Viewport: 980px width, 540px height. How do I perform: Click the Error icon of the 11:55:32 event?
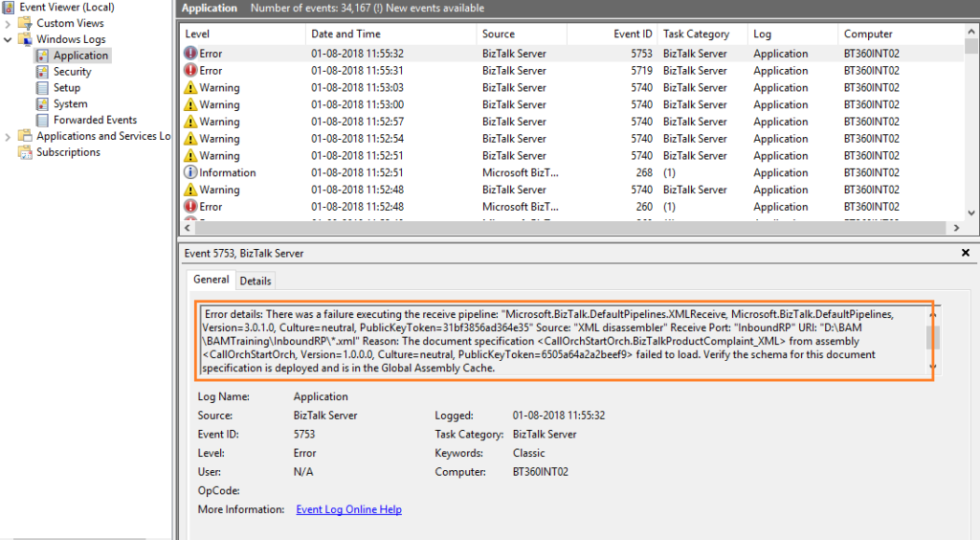[x=190, y=53]
